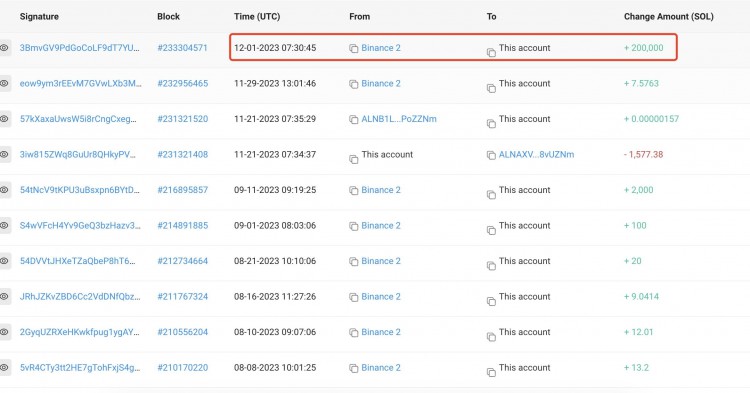Viewport: 750px width, 393px height.
Task: Copy To address in 08-16-2023 11:27:26 row
Action: click(x=491, y=302)
